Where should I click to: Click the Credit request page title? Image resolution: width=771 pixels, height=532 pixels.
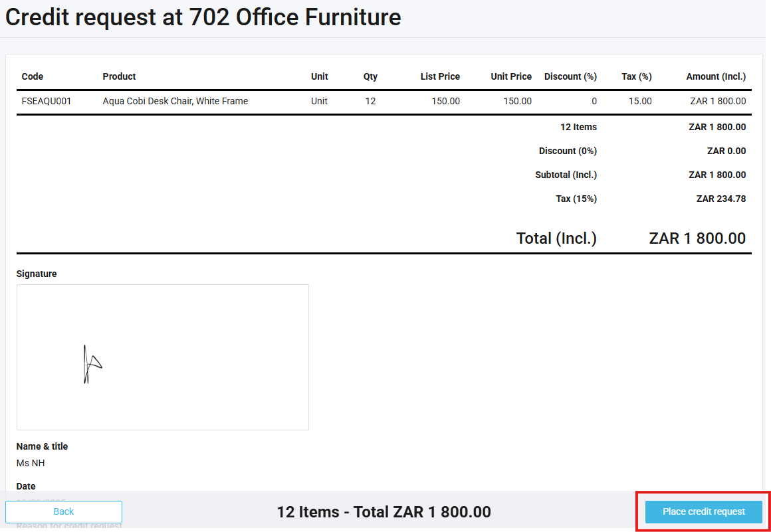[x=203, y=17]
